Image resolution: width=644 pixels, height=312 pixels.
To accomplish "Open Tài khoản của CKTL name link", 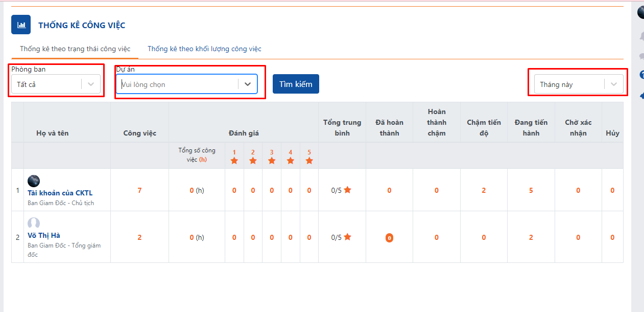I will coord(60,193).
